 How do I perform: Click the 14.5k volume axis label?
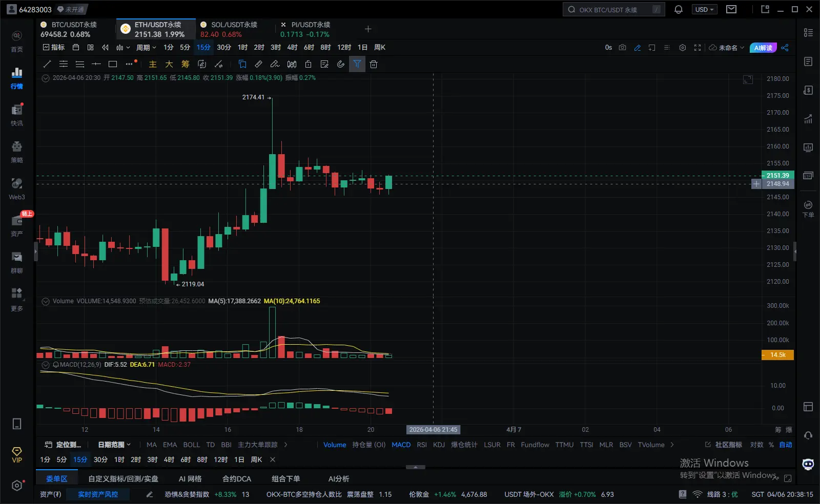[777, 355]
